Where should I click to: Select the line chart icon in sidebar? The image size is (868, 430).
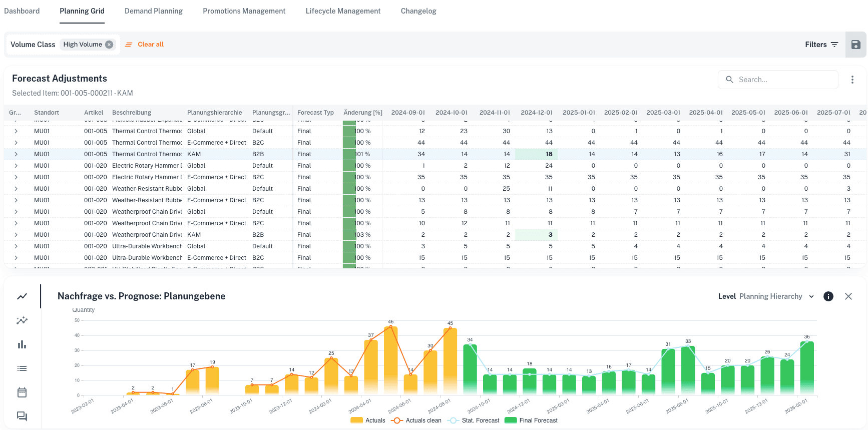point(22,296)
